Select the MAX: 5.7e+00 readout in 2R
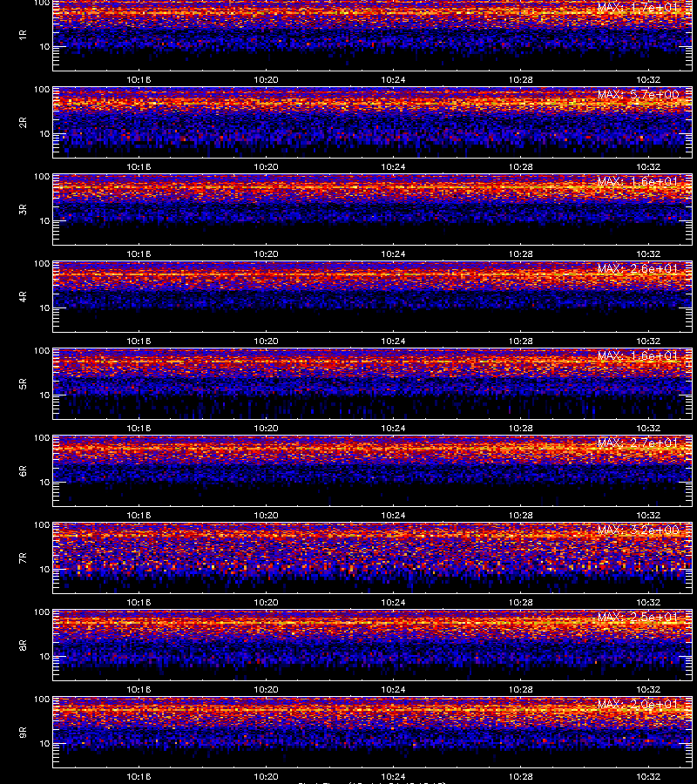This screenshot has height=784, width=697. [638, 94]
